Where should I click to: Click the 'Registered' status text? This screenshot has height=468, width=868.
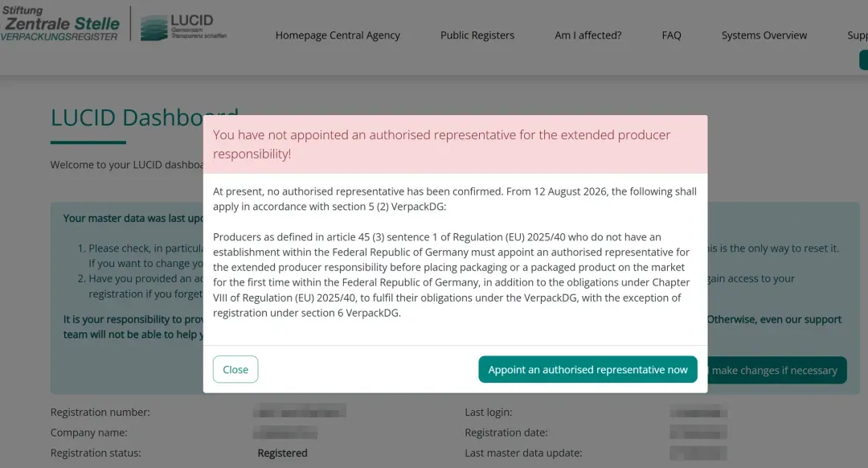[x=282, y=453]
